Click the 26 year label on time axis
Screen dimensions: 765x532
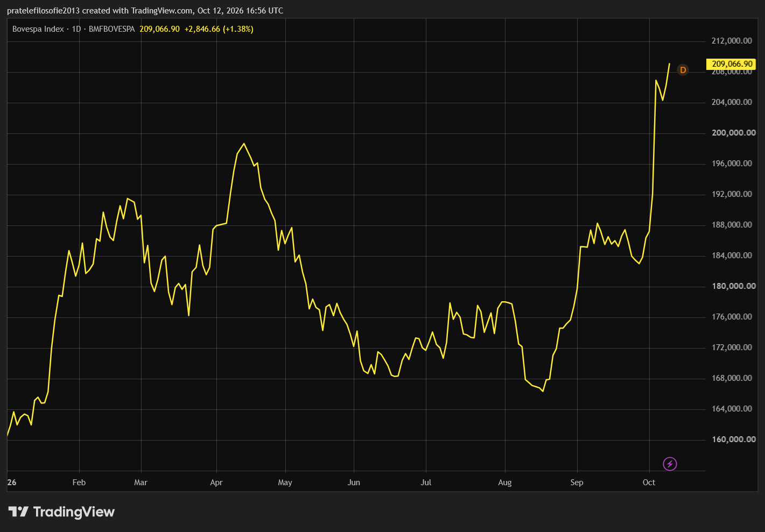pyautogui.click(x=12, y=483)
